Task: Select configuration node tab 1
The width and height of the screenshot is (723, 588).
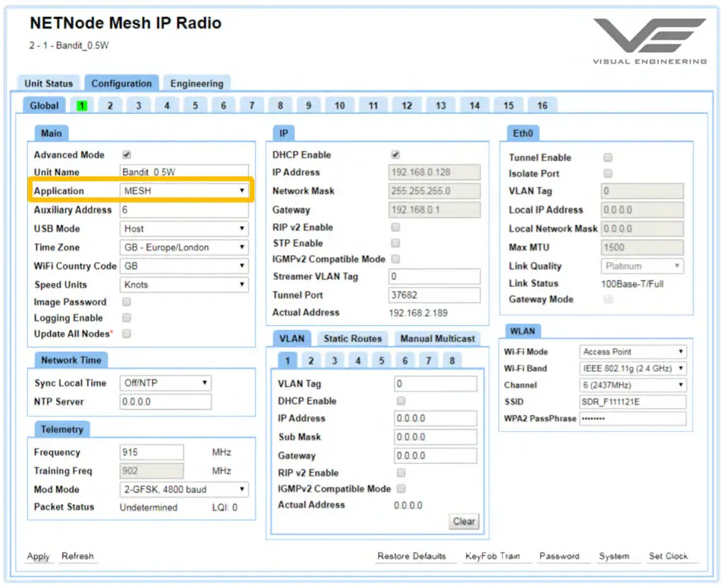Action: [81, 105]
